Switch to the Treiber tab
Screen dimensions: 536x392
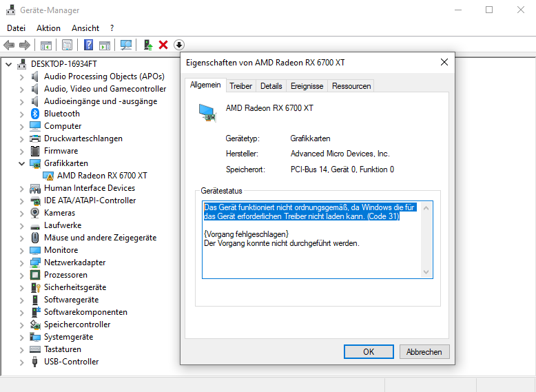click(240, 86)
